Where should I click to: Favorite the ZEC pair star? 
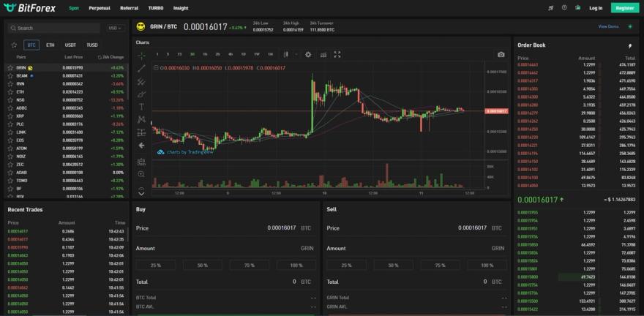click(x=10, y=165)
